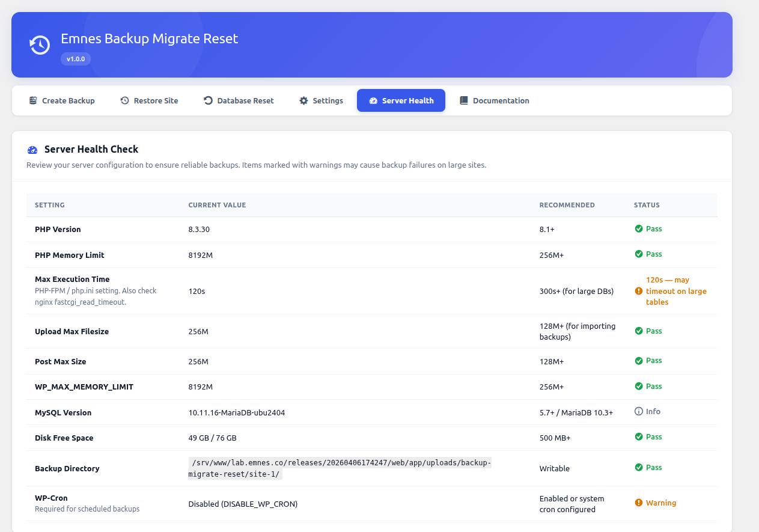This screenshot has width=759, height=532.
Task: Click the 10.11.16-MariaDB-ubu2404 value
Action: (x=237, y=412)
